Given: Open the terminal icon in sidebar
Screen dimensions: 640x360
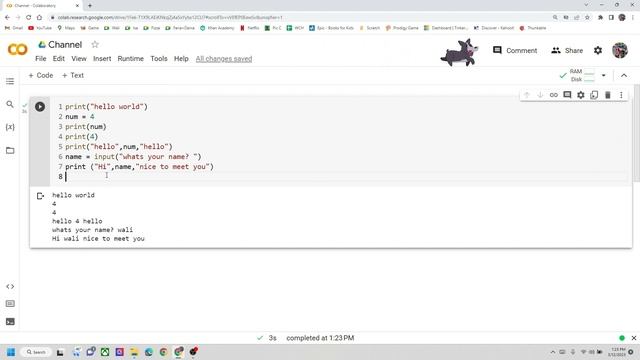Looking at the screenshot, I should point(10,322).
